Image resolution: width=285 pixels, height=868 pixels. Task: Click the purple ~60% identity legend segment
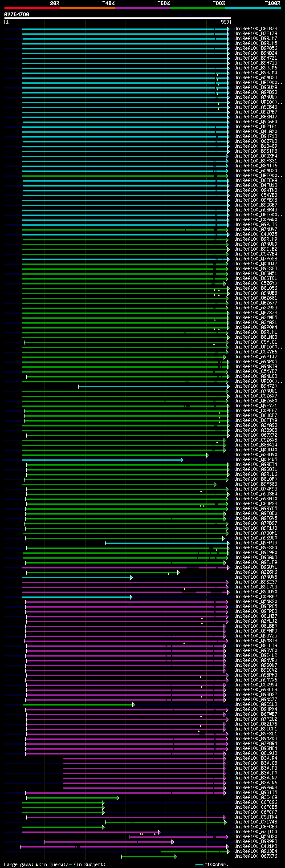(142, 8)
